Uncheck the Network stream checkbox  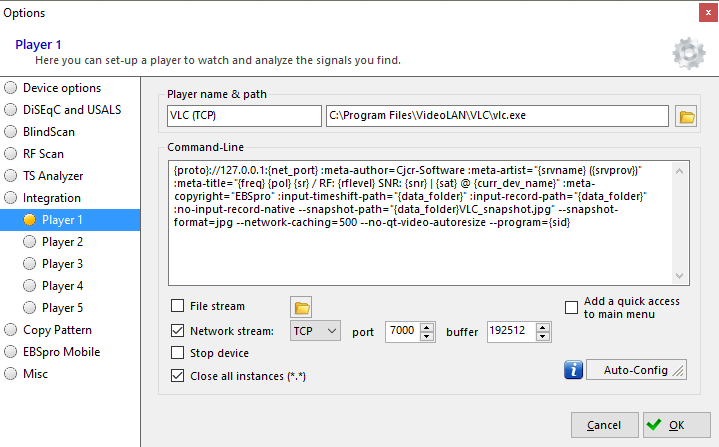click(x=178, y=330)
